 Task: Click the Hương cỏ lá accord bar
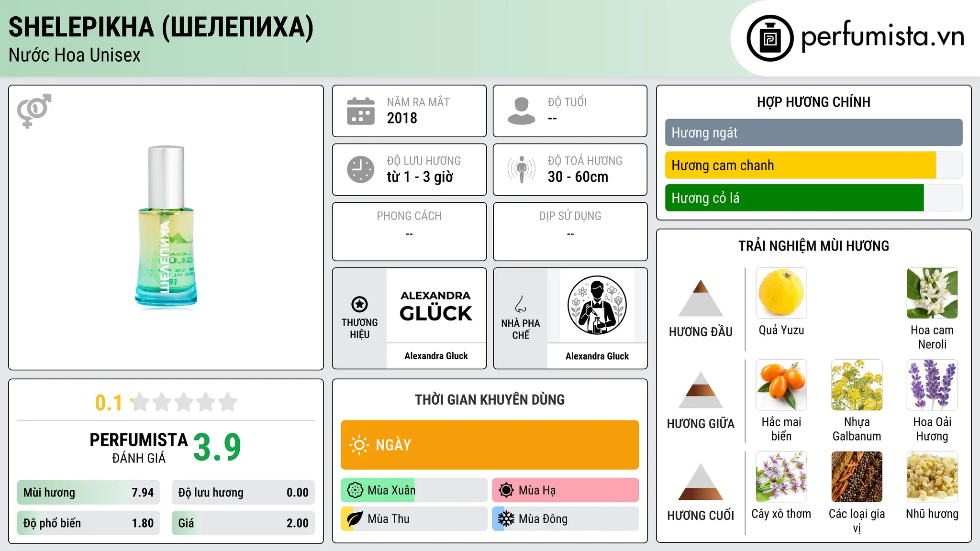813,198
